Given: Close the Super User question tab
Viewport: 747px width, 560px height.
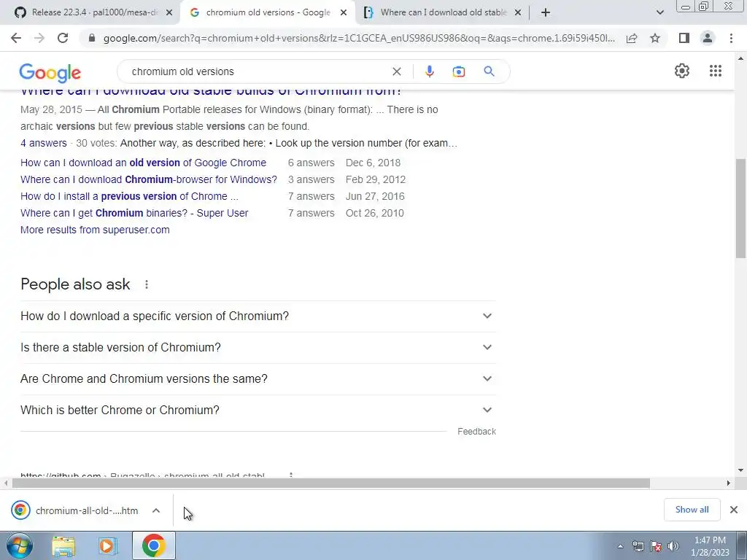Looking at the screenshot, I should coord(518,13).
